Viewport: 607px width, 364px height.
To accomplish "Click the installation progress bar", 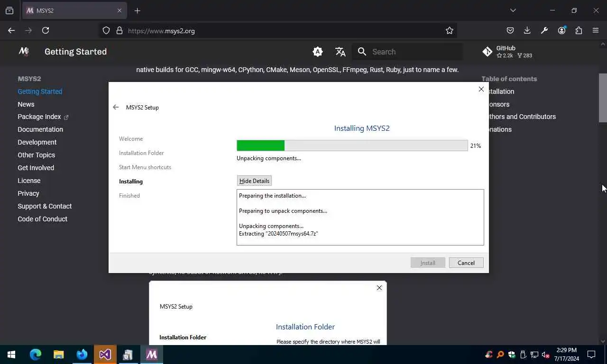I will [x=352, y=146].
